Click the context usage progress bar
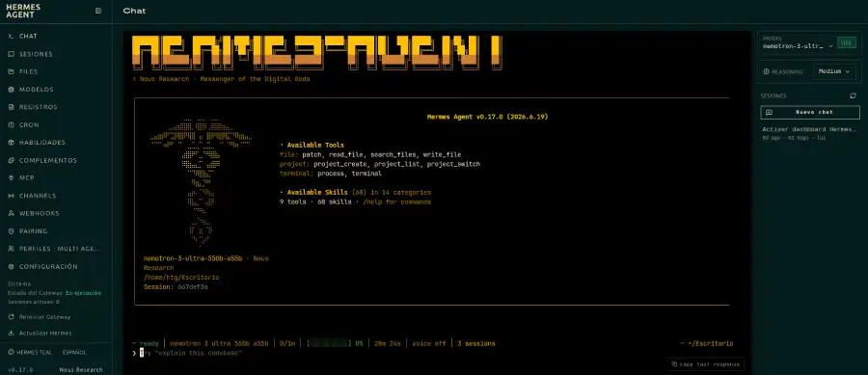The image size is (868, 375). point(328,343)
